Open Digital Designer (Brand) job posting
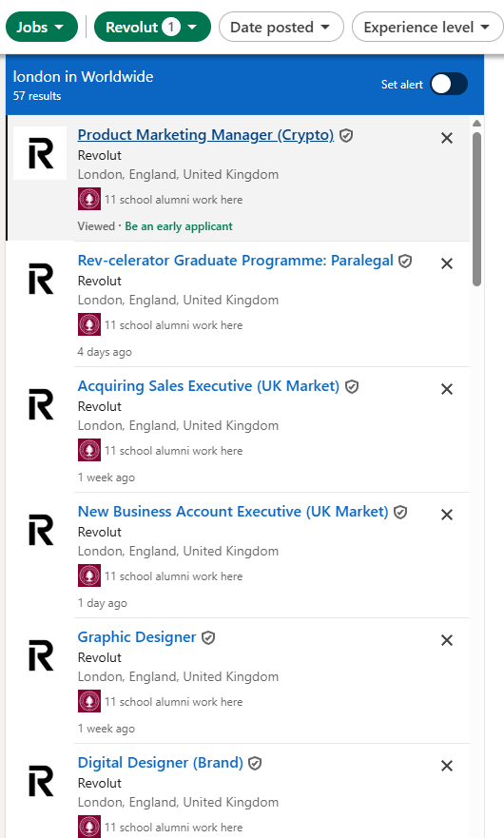Image resolution: width=504 pixels, height=838 pixels. (161, 763)
